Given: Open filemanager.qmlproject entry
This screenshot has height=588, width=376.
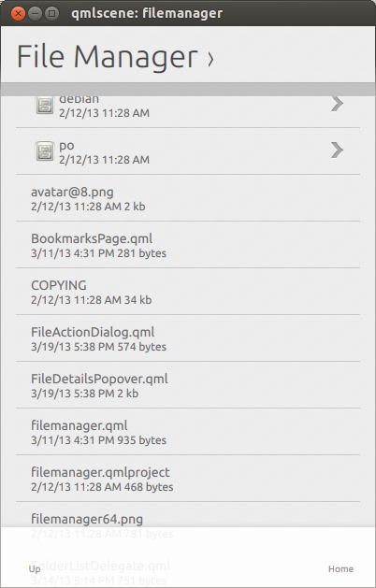Looking at the screenshot, I should click(x=188, y=479).
